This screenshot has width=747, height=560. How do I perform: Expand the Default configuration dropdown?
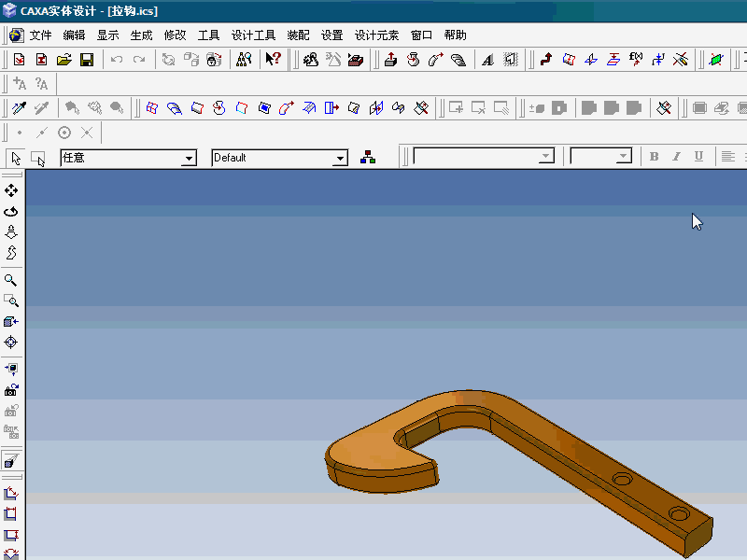coord(340,158)
